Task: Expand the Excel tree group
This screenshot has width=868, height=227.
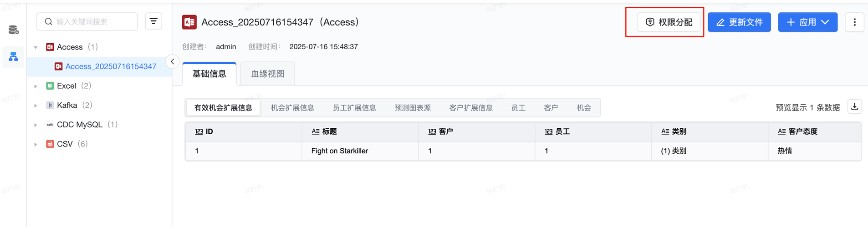Action: point(36,86)
